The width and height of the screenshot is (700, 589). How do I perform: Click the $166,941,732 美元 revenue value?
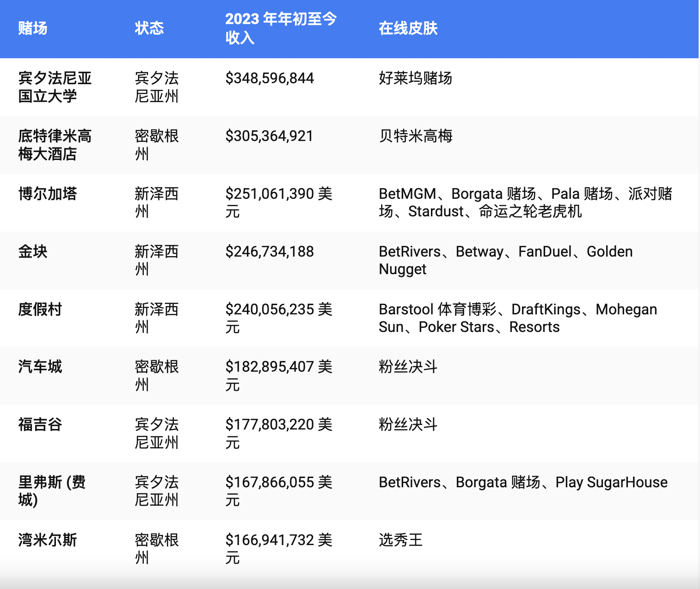pos(279,549)
